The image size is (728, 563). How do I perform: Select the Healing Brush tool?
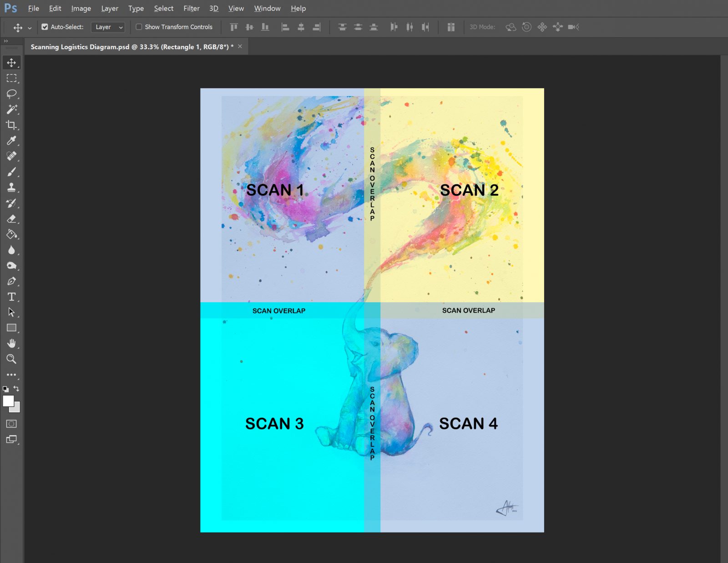pyautogui.click(x=11, y=156)
